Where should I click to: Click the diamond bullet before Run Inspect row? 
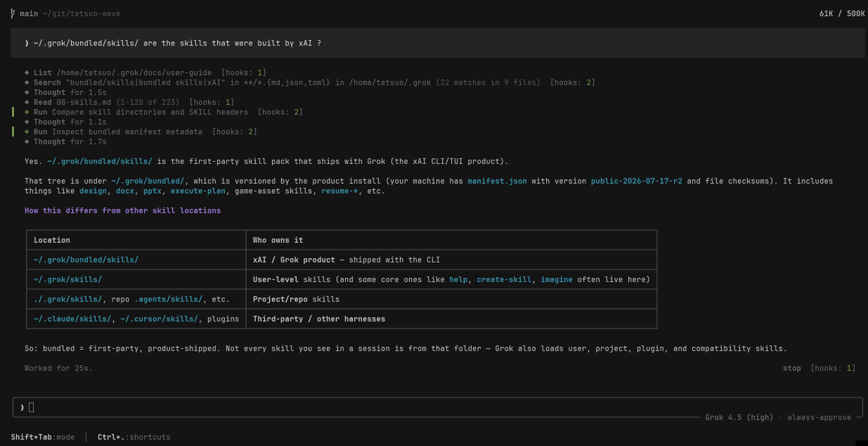27,132
